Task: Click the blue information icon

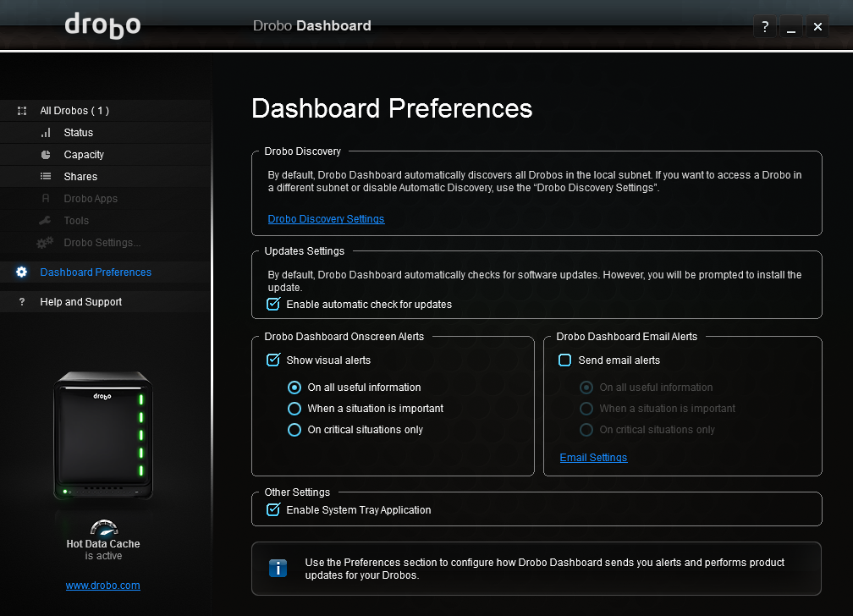Action: point(278,568)
